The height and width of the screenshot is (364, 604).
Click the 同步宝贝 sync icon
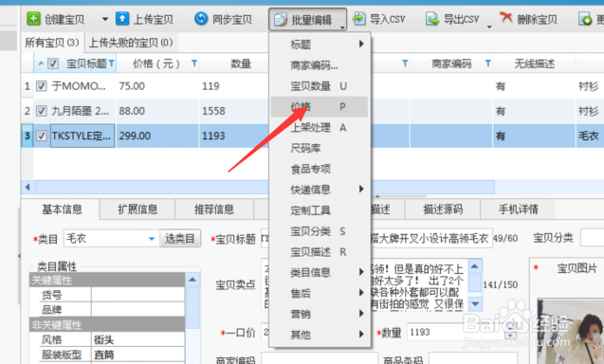[201, 19]
